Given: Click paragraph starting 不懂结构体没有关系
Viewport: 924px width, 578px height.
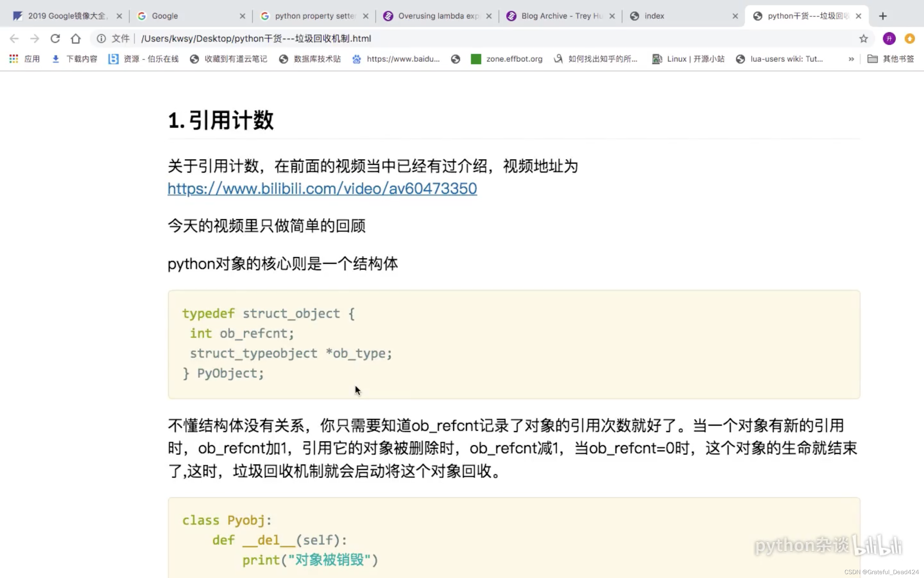Looking at the screenshot, I should click(x=512, y=448).
